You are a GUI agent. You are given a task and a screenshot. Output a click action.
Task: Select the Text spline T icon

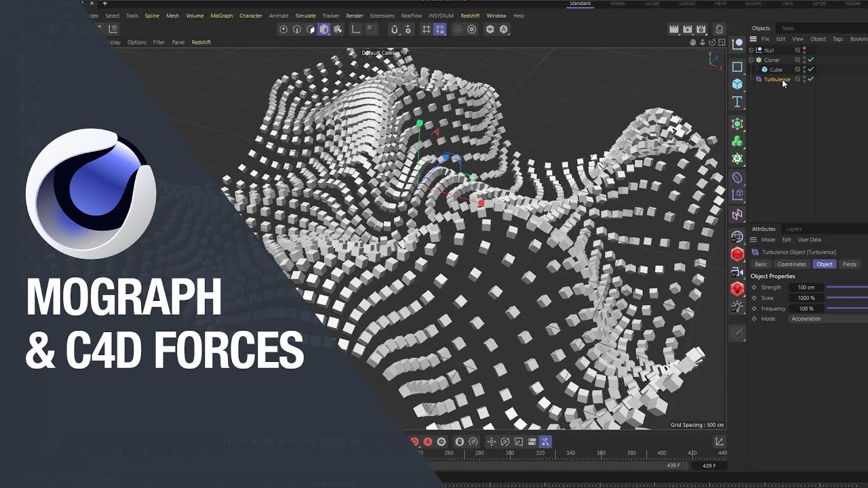(737, 102)
